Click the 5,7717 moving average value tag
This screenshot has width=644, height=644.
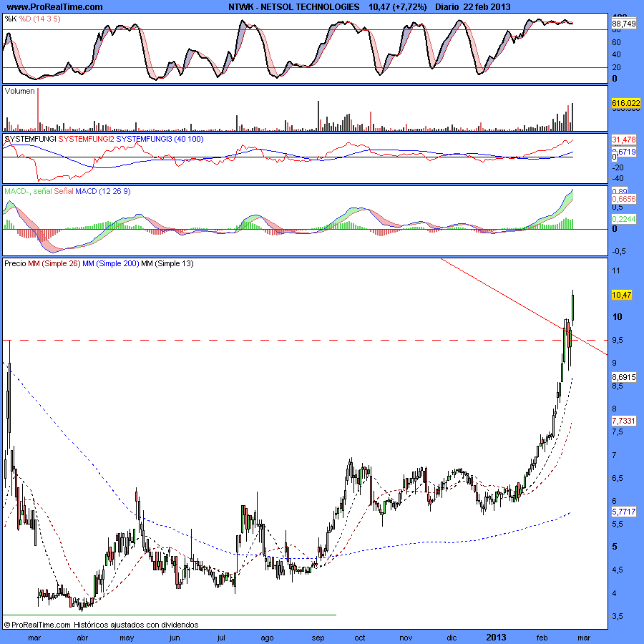pos(624,512)
